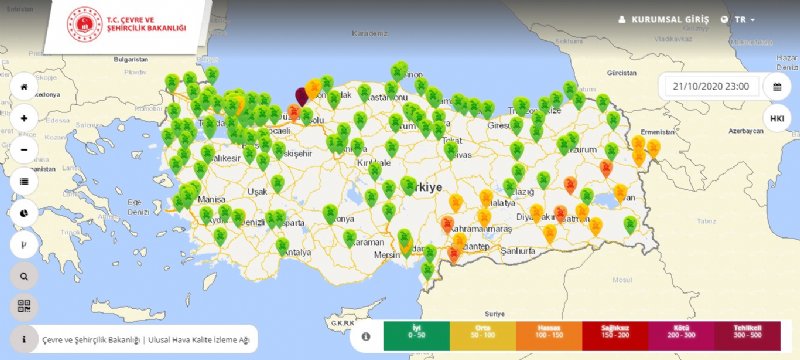Click the Suriye label on the map
This screenshot has width=800, height=360.
coord(495,314)
